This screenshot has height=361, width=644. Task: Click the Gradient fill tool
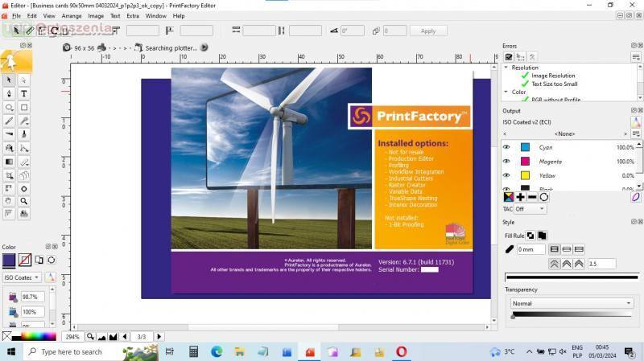(x=9, y=161)
